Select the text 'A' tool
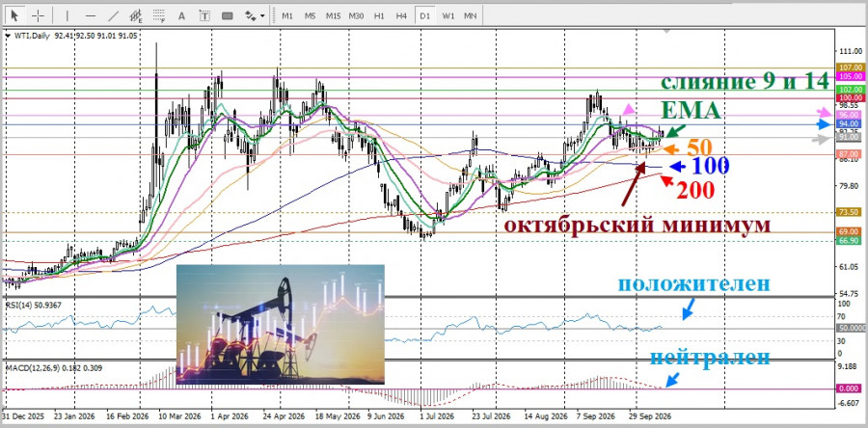Viewport: 868px width, 428px height. [x=181, y=15]
